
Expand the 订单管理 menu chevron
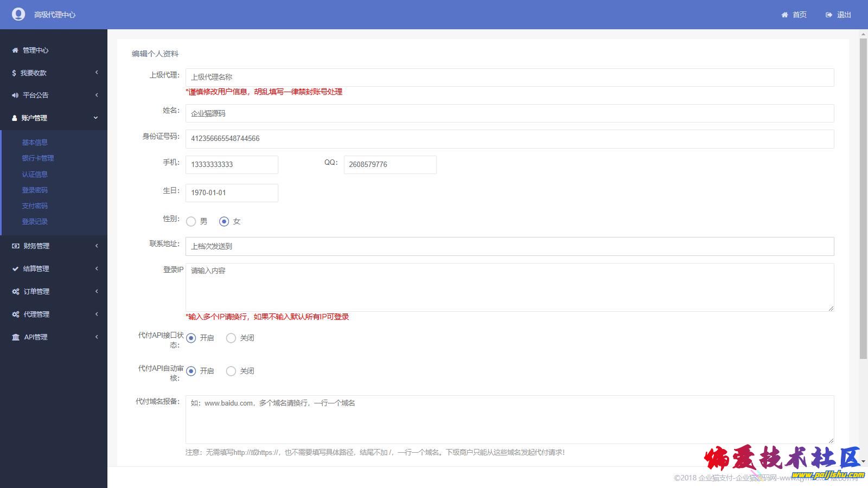97,291
